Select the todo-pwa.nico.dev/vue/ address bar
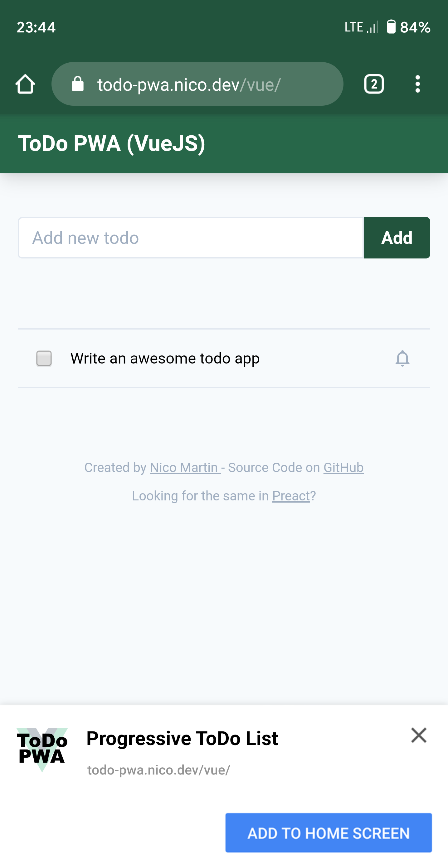This screenshot has height=868, width=448. pyautogui.click(x=197, y=84)
